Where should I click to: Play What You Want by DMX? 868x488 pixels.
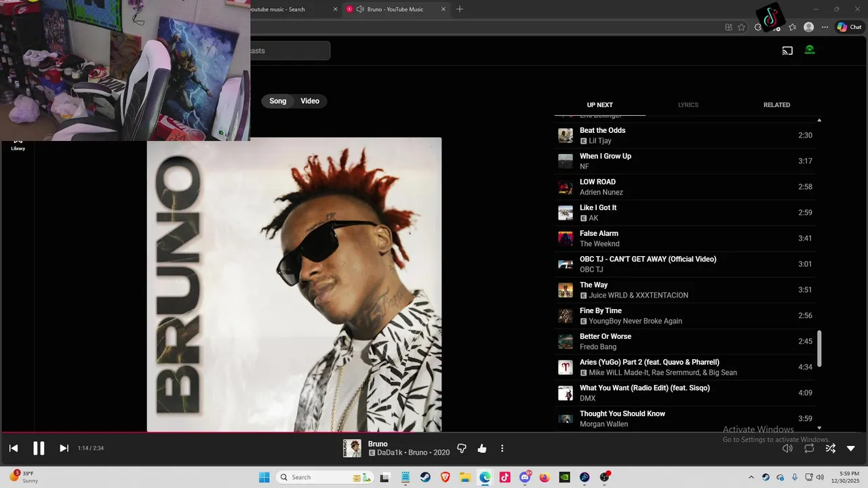pyautogui.click(x=685, y=393)
